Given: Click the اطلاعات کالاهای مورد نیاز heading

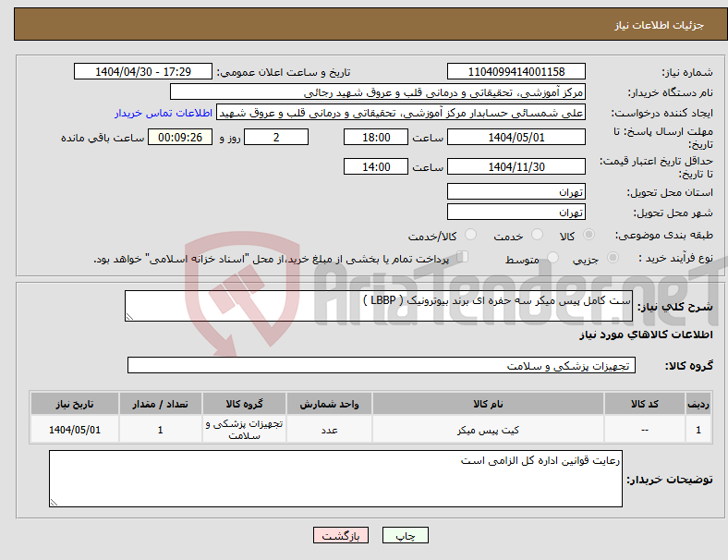Looking at the screenshot, I should click(646, 335).
